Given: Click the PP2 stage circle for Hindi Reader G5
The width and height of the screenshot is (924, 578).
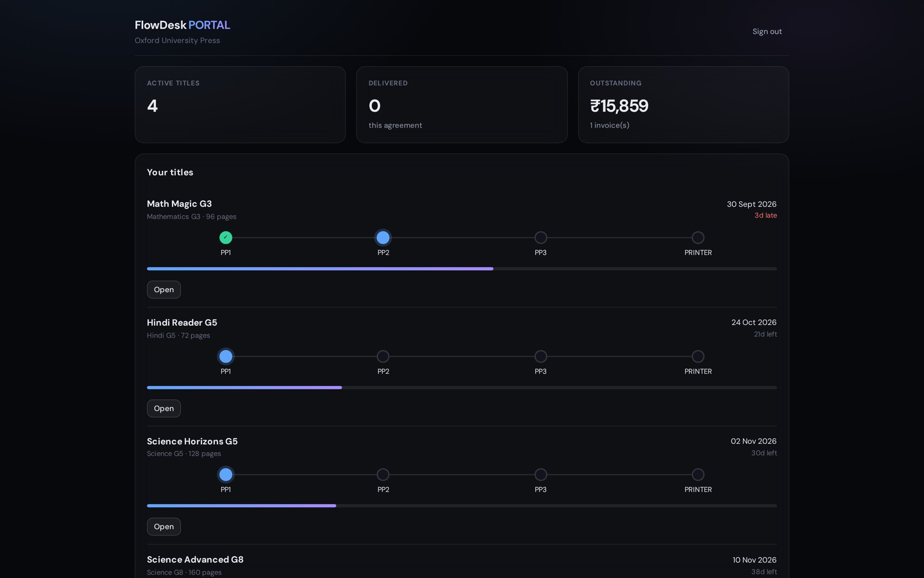Looking at the screenshot, I should pos(383,357).
